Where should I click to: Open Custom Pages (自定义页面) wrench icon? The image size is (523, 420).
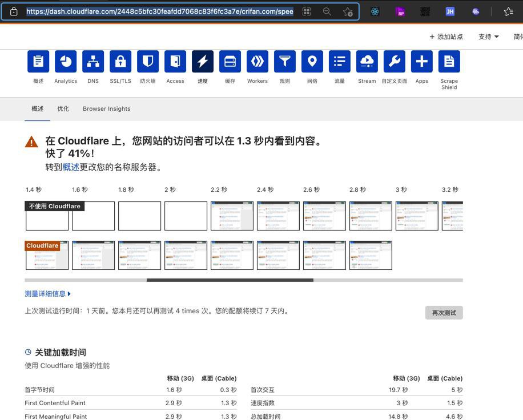pyautogui.click(x=395, y=61)
